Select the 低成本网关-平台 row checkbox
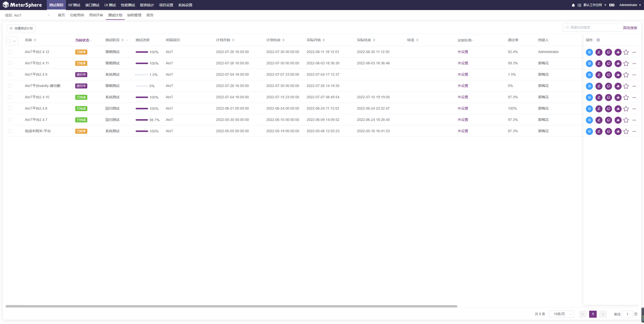This screenshot has height=324, width=644. point(10,131)
